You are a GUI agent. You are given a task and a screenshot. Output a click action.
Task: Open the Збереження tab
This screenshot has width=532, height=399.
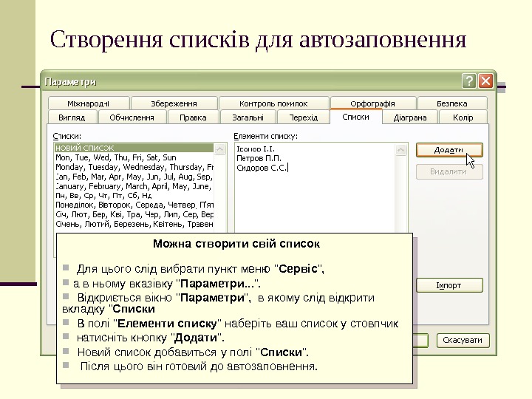tap(174, 103)
